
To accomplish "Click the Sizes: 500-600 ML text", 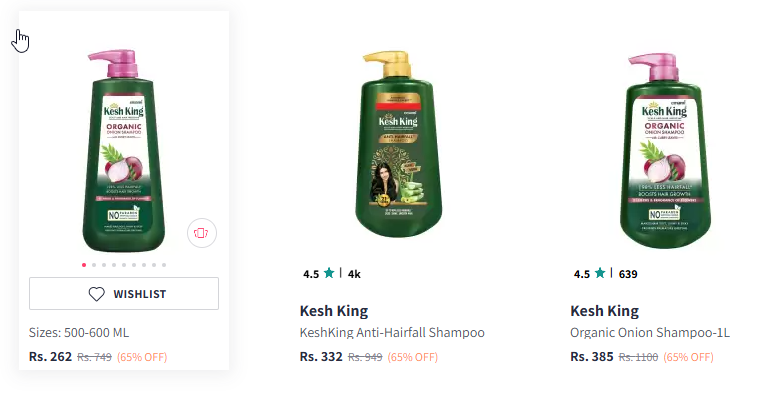I will (79, 333).
